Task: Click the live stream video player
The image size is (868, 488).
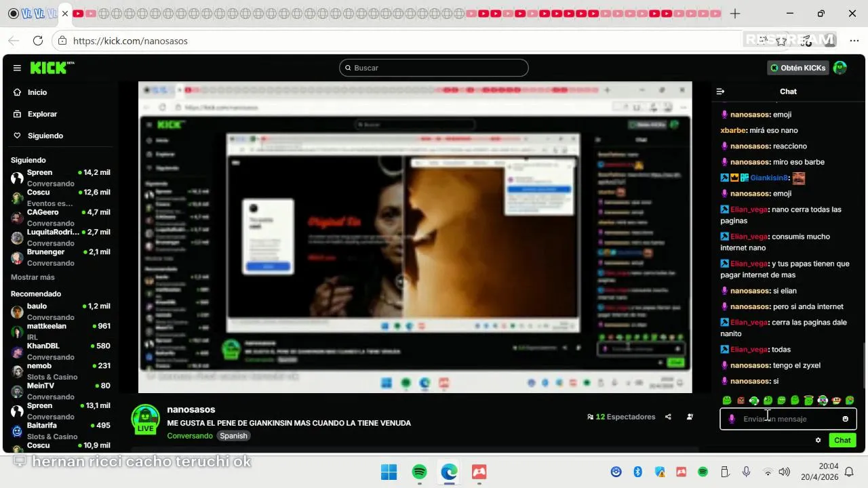Action: pyautogui.click(x=415, y=237)
